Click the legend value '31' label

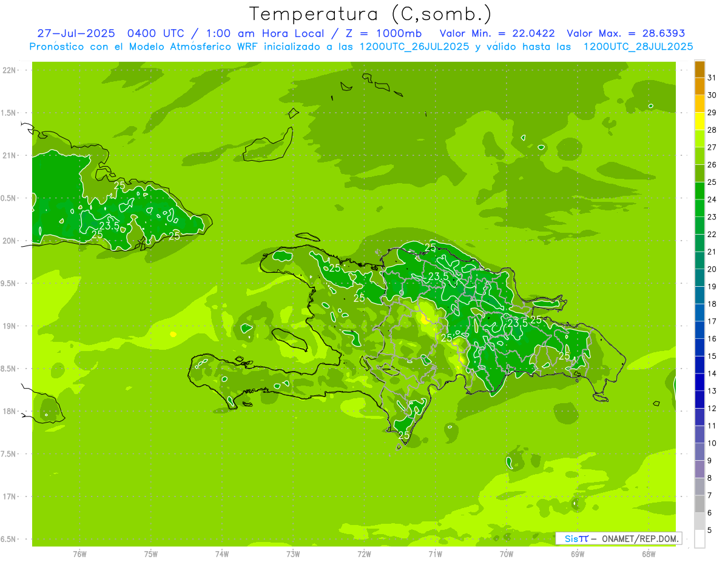coord(712,78)
